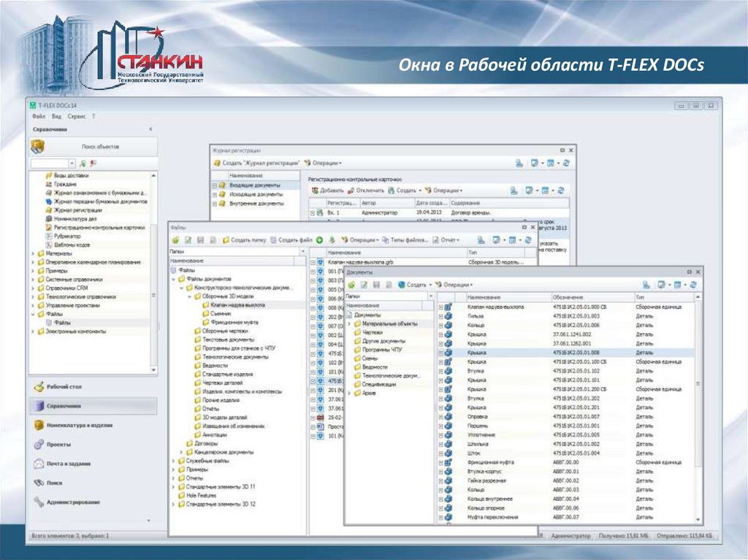
Task: Expand Канцелярские документы folder
Action: (181, 452)
